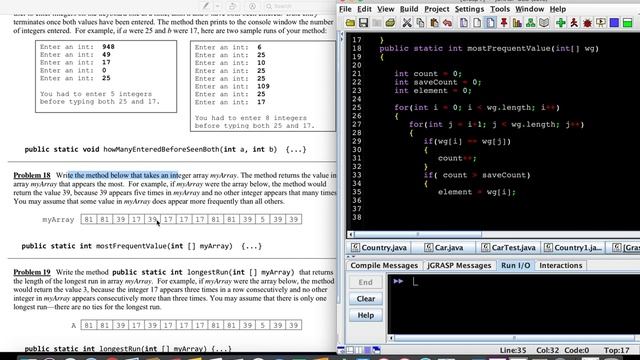
Task: Switch to the Country1.java file tab
Action: click(573, 247)
